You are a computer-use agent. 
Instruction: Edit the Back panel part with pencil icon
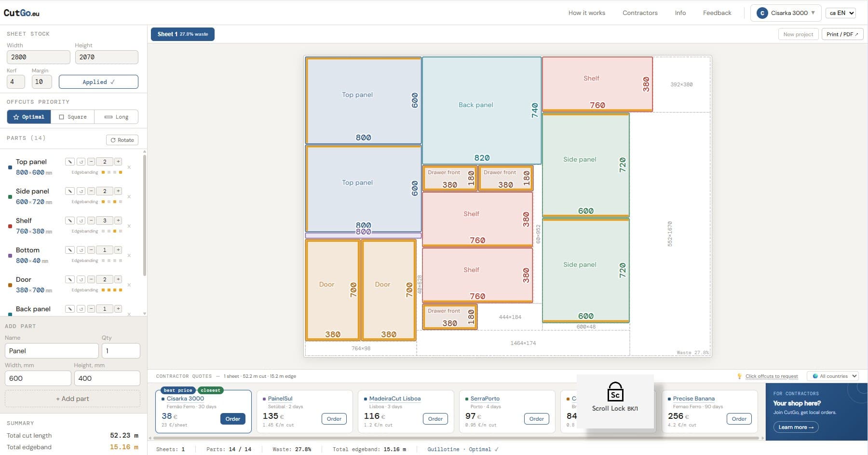point(70,309)
